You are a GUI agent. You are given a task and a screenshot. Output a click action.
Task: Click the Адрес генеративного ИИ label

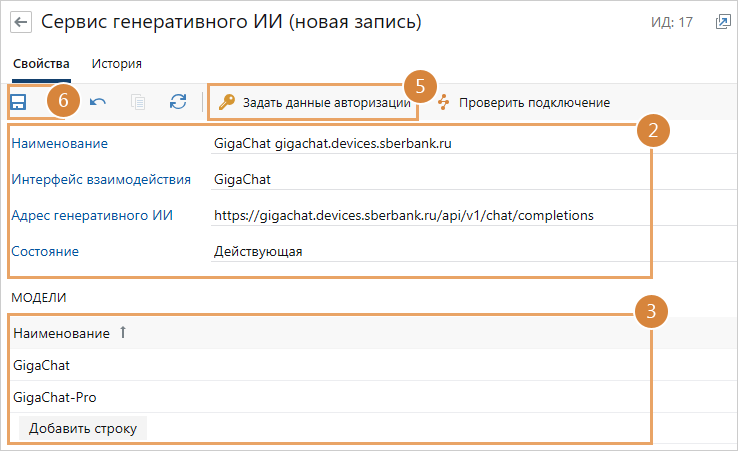coord(92,216)
